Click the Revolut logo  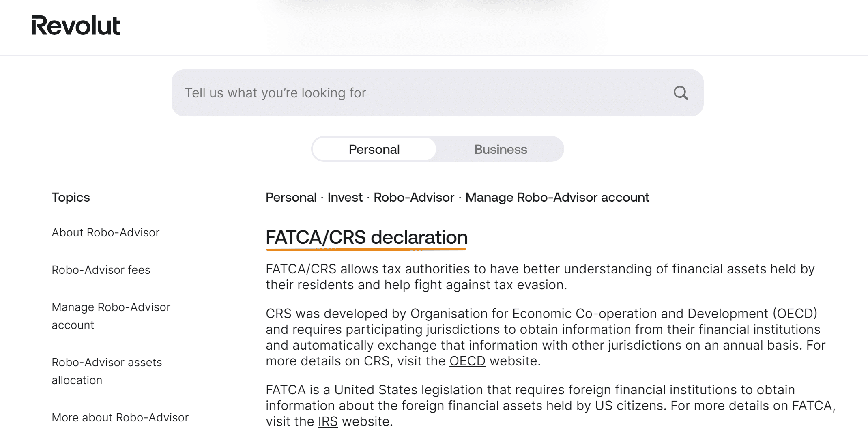76,26
